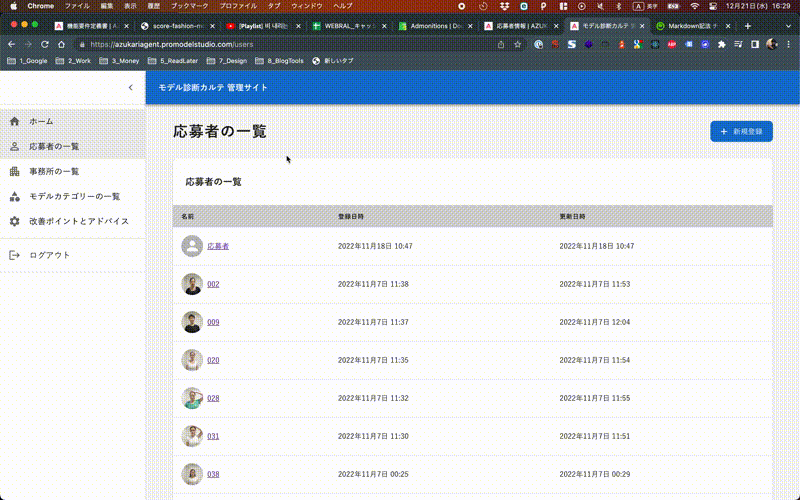Click the share icon in address bar
Screen dimensions: 800x500
pyautogui.click(x=501, y=44)
